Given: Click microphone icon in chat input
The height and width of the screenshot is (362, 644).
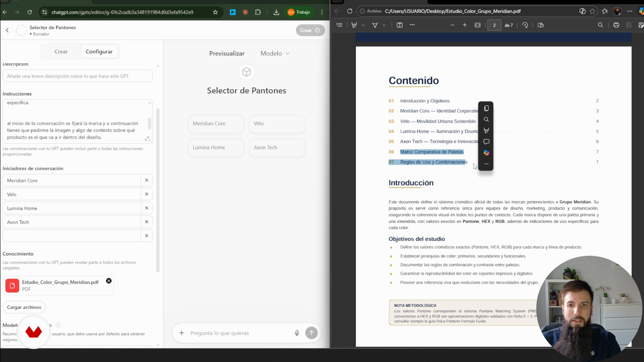Looking at the screenshot, I should pyautogui.click(x=297, y=333).
